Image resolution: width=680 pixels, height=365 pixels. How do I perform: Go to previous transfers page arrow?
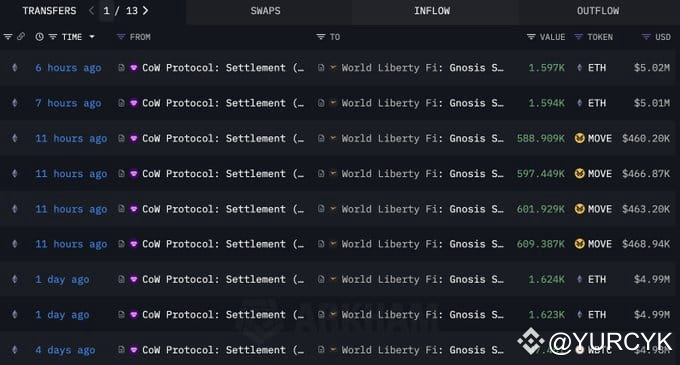tap(92, 10)
